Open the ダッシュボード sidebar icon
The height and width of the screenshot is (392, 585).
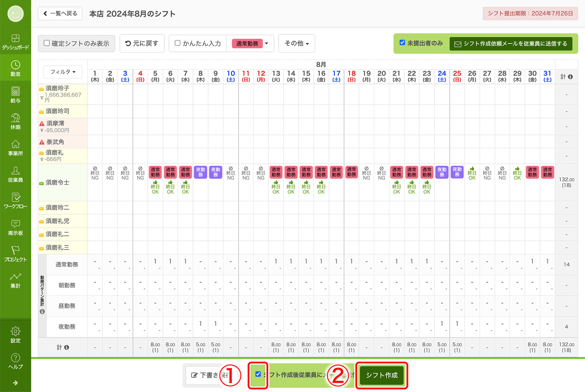(15, 42)
